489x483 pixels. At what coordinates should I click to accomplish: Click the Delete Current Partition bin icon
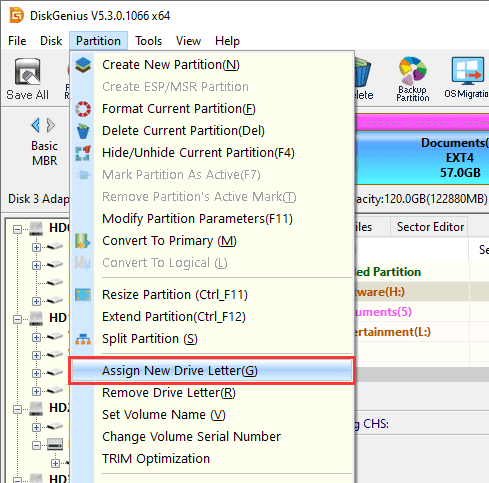click(83, 131)
